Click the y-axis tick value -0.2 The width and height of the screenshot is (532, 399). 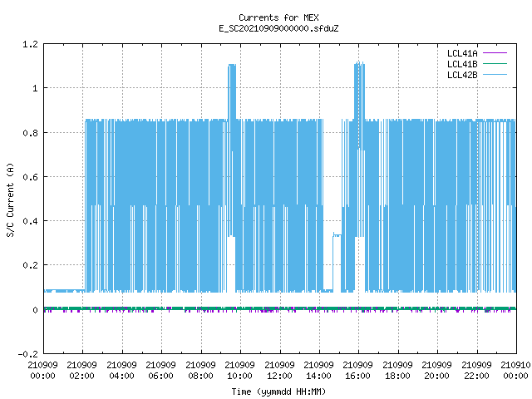(x=27, y=354)
